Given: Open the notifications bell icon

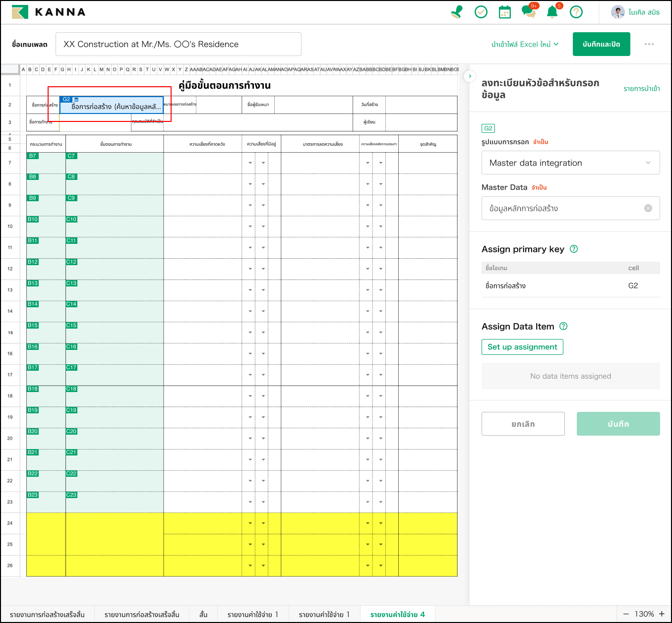Looking at the screenshot, I should pos(552,12).
